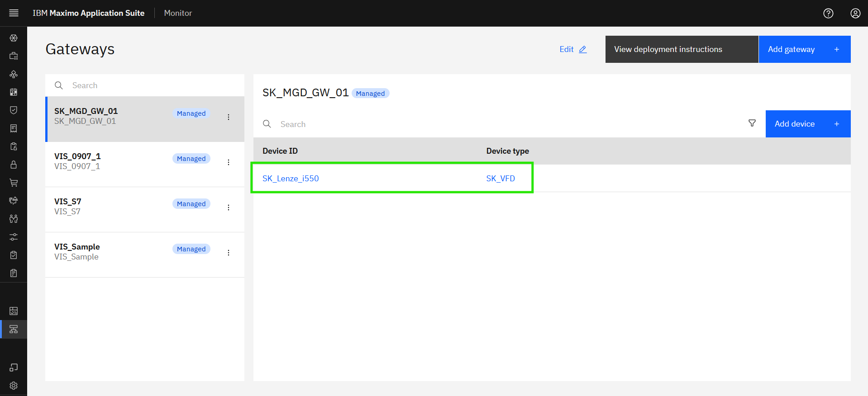The image size is (868, 396).
Task: Click the hexagon mesh sidebar icon
Action: coord(14,38)
